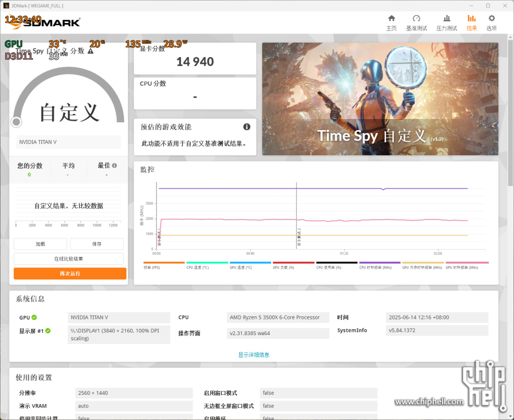Click green check icon next to 显示屏 #1
Screen dimensions: 514x420
tap(48, 331)
